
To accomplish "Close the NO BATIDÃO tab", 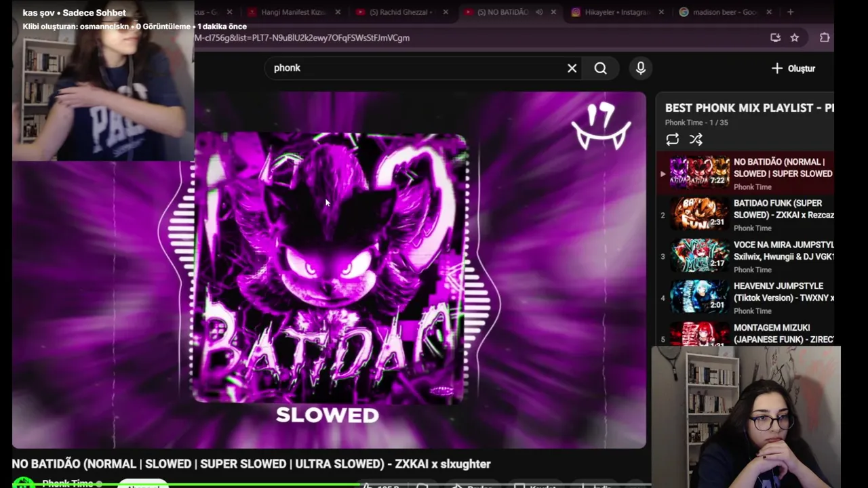I will coord(553,12).
